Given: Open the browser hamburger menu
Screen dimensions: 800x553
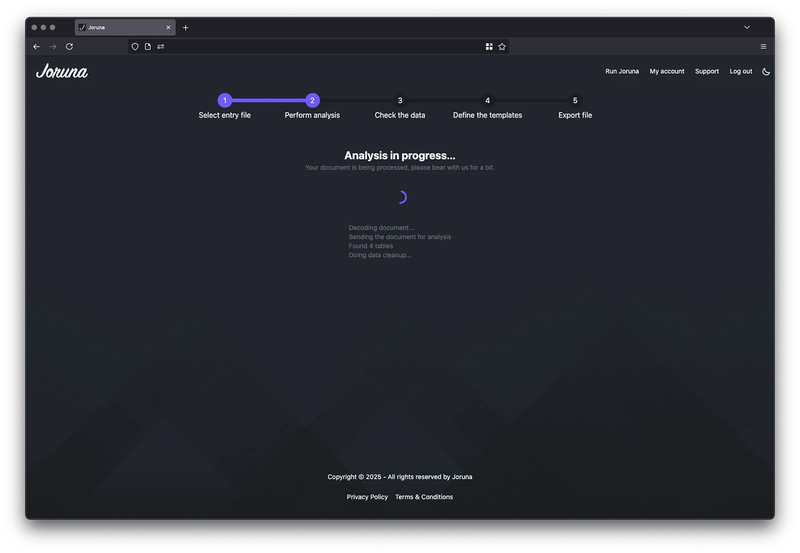Looking at the screenshot, I should (x=763, y=46).
